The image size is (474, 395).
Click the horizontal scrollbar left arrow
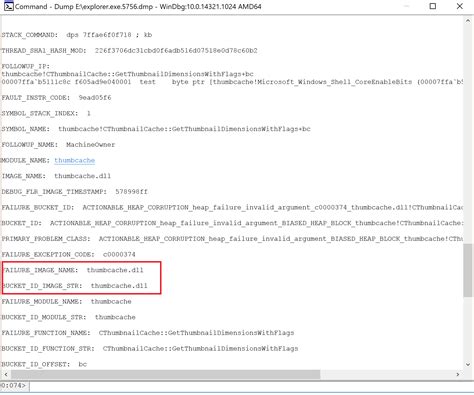coord(6,374)
